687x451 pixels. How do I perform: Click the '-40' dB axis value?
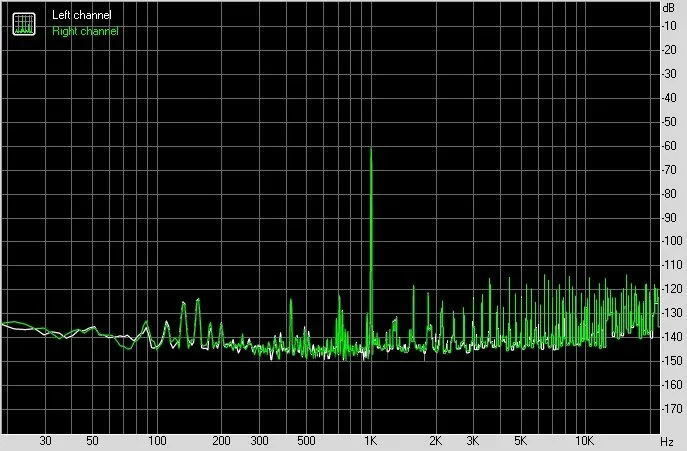[669, 98]
